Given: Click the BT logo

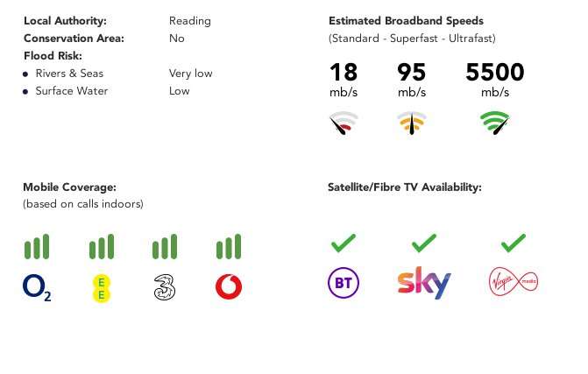Looking at the screenshot, I should tap(344, 283).
